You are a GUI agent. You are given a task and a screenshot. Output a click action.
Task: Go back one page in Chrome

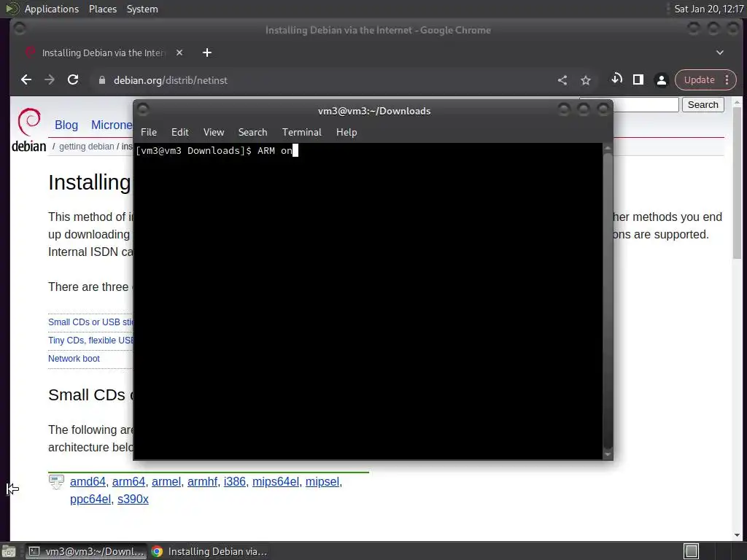26,80
